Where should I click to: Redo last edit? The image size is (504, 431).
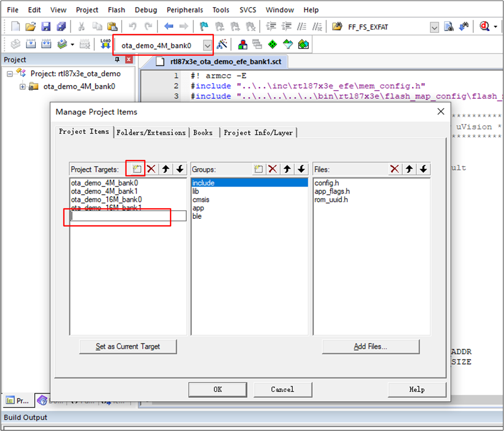(148, 26)
